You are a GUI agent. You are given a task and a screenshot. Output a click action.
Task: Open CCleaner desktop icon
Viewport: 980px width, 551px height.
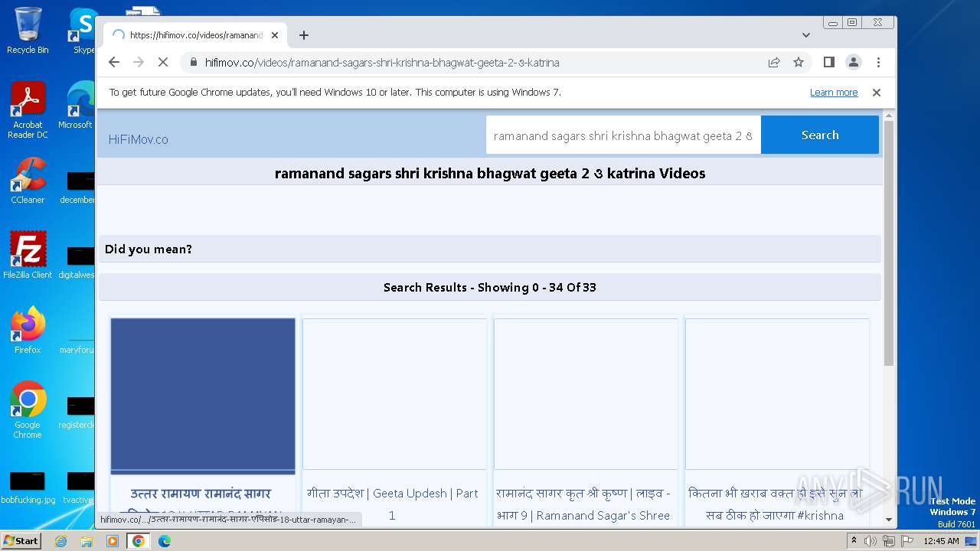pyautogui.click(x=28, y=181)
